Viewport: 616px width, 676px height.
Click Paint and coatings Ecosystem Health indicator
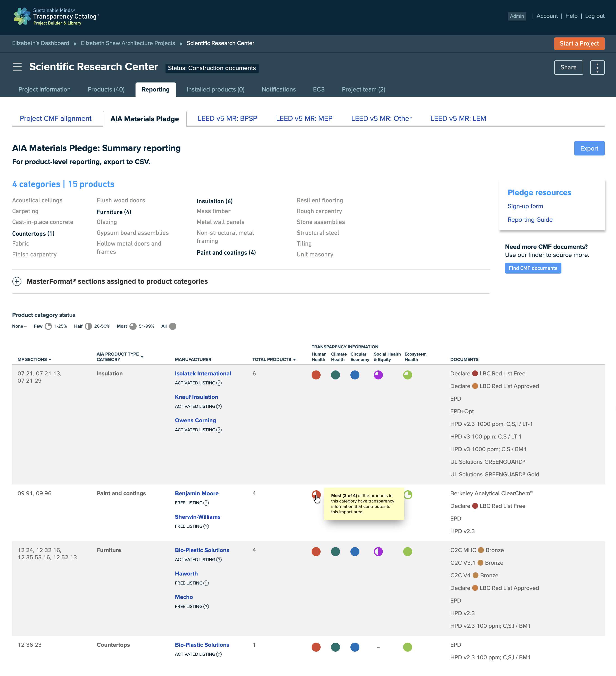pyautogui.click(x=408, y=495)
